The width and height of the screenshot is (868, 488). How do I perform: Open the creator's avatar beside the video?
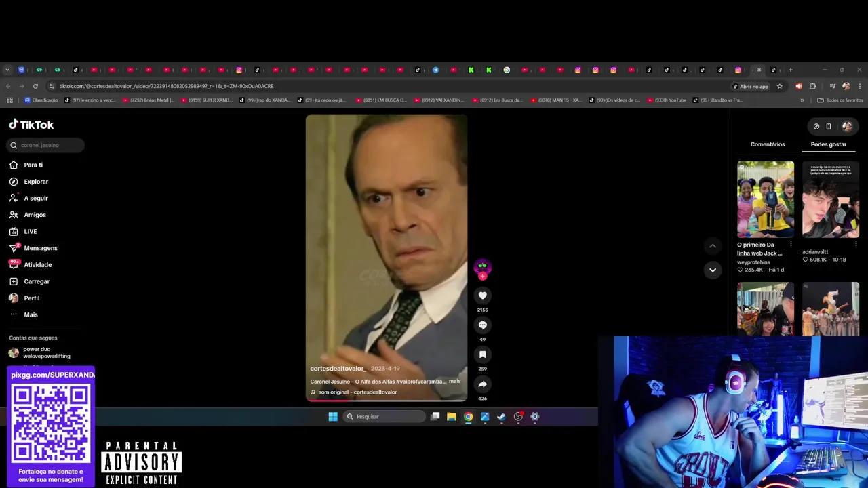[x=482, y=266]
